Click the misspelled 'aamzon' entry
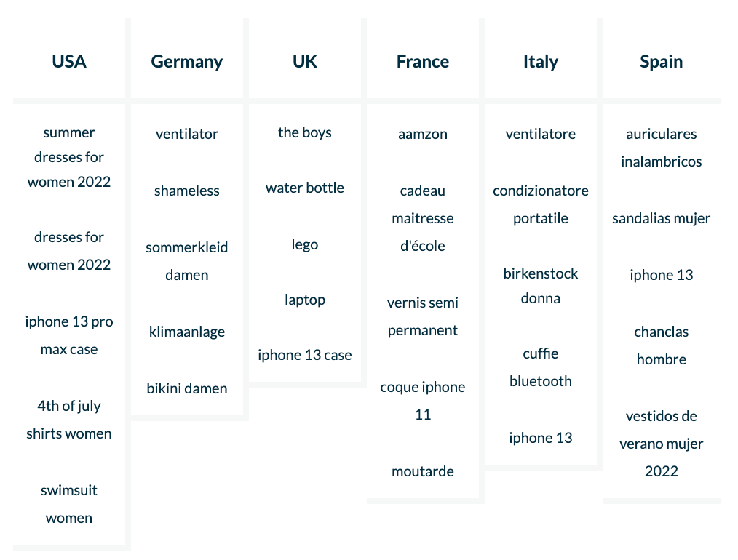This screenshot has width=738, height=560. click(x=423, y=134)
